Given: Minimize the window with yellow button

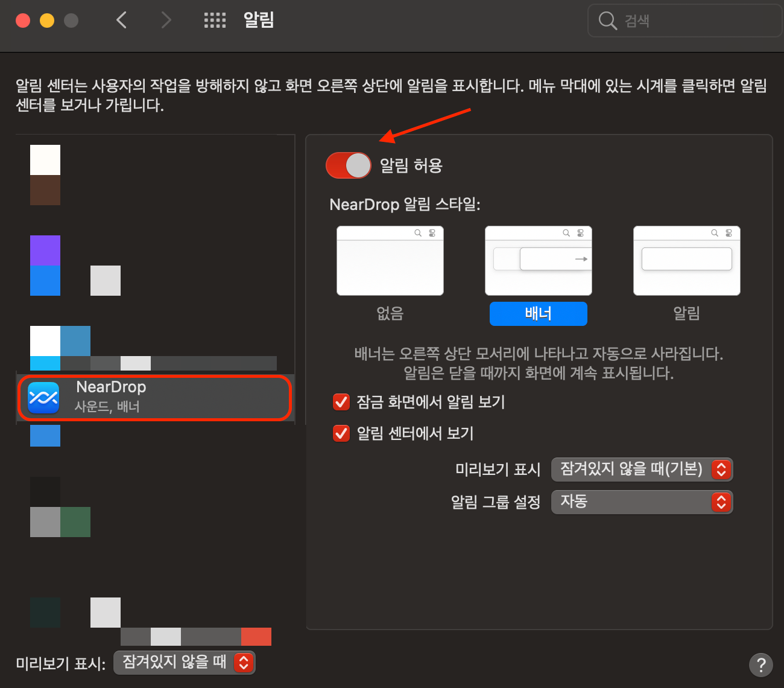Looking at the screenshot, I should [x=47, y=21].
